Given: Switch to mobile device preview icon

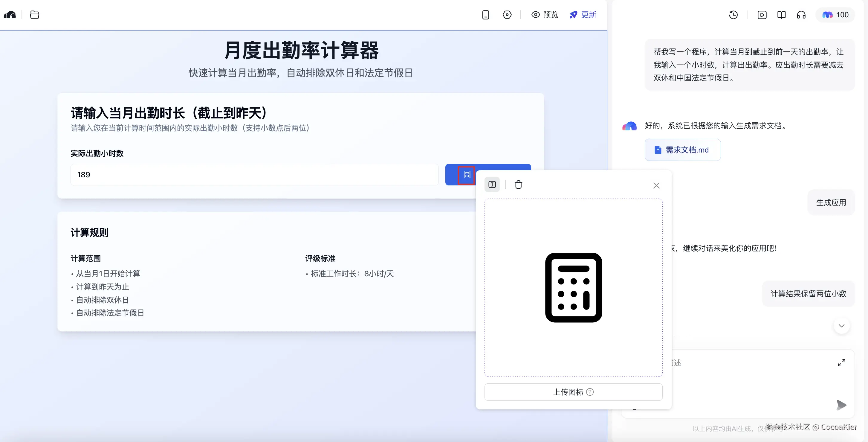Looking at the screenshot, I should pos(485,14).
